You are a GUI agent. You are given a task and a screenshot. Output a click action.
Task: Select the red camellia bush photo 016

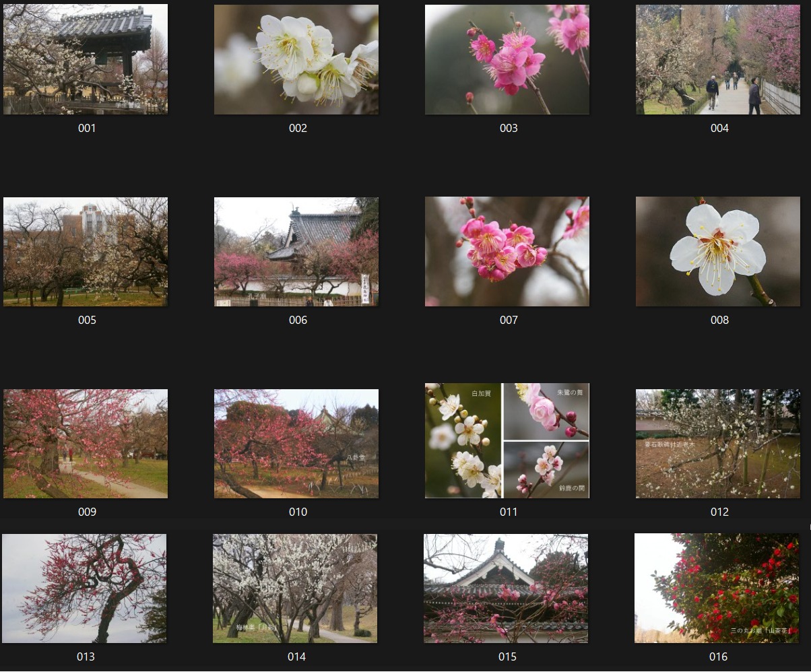tap(717, 589)
